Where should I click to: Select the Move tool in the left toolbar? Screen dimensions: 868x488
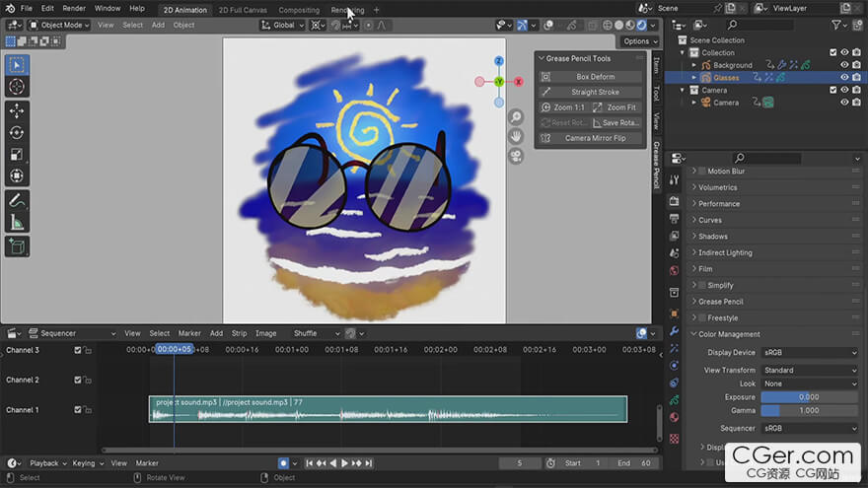tap(17, 111)
